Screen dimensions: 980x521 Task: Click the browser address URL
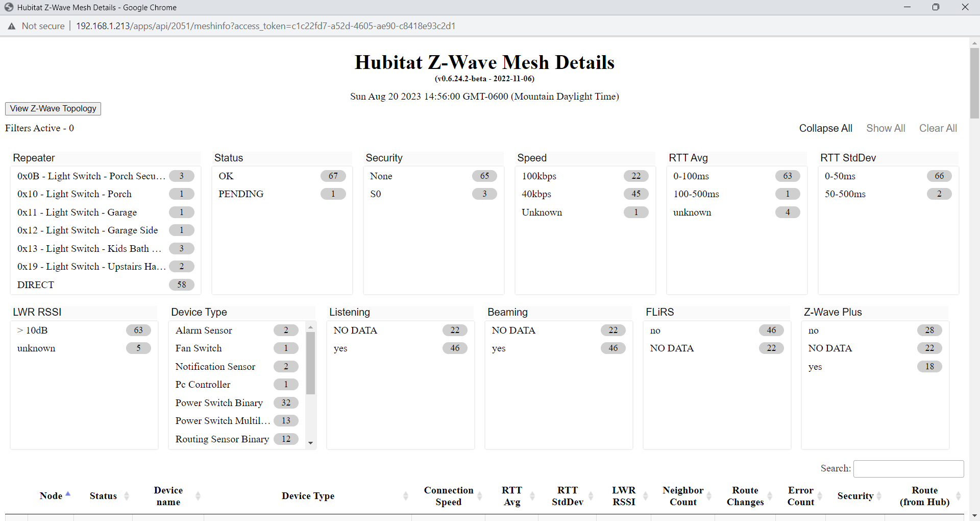tap(265, 26)
